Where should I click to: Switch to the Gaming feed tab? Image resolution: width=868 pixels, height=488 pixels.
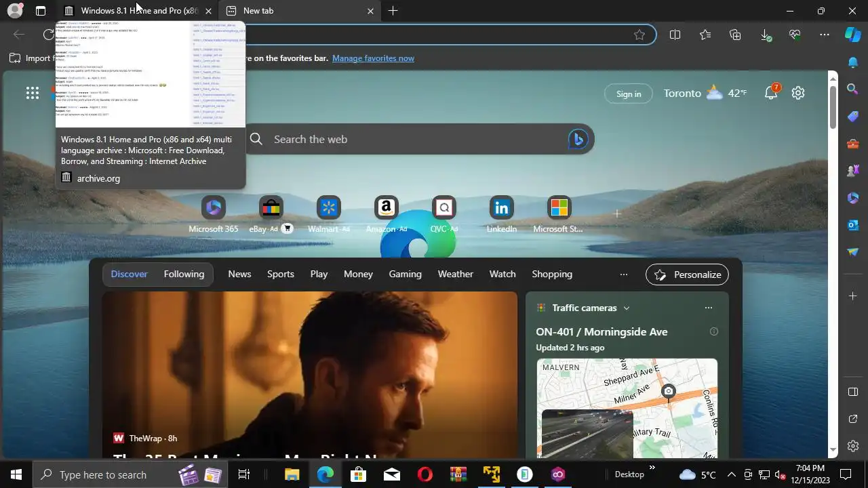[x=406, y=274]
